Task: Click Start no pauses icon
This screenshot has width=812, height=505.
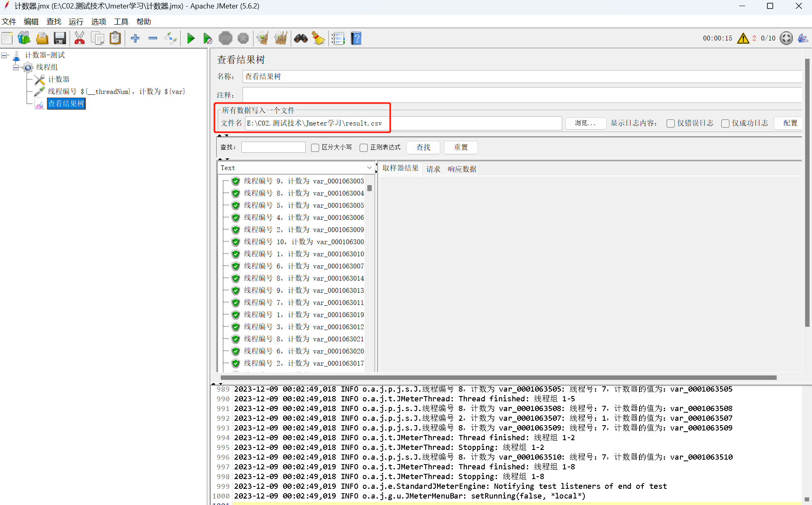Action: point(208,38)
